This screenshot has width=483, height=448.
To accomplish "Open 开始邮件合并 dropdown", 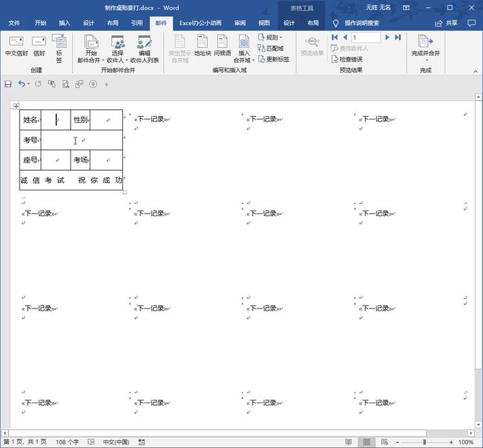I will pyautogui.click(x=91, y=48).
